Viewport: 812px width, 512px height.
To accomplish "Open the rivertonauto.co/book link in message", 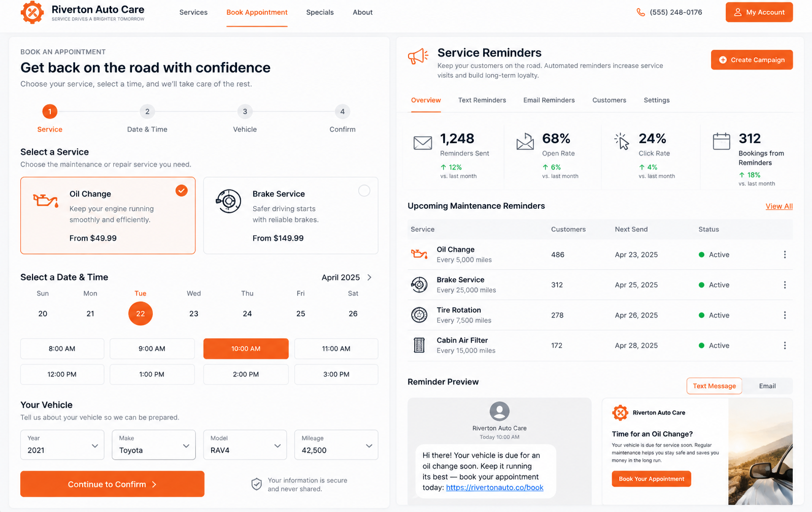I will (x=494, y=488).
